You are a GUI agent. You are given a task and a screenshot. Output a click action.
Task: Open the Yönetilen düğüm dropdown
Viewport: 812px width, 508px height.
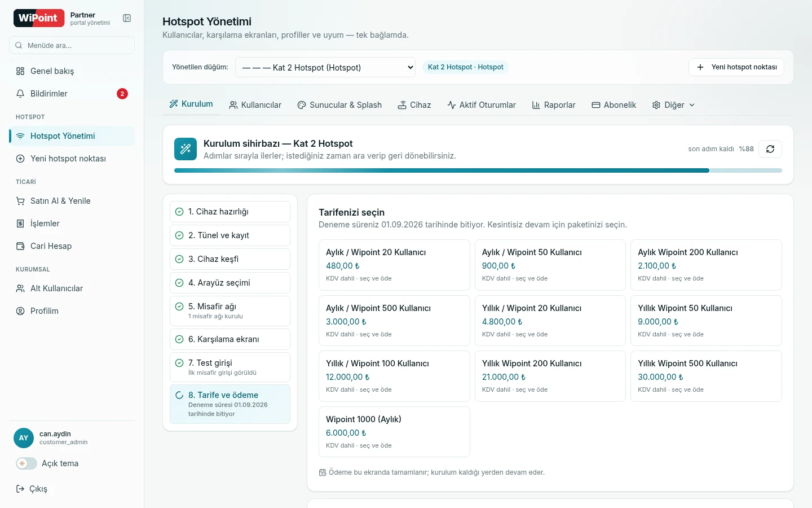(x=325, y=67)
